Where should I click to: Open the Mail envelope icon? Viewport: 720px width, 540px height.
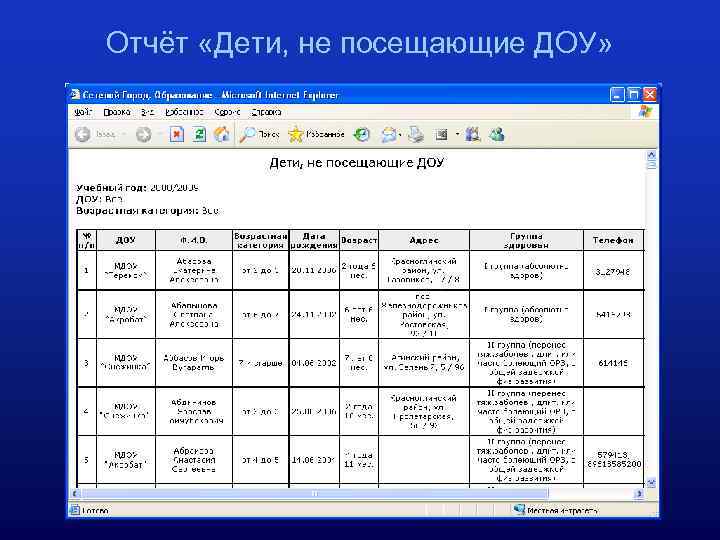(388, 135)
